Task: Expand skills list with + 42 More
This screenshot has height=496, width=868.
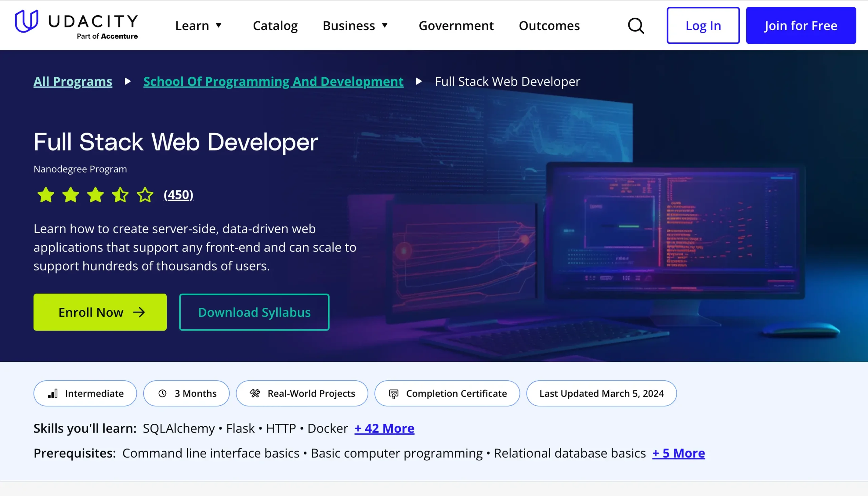Action: point(384,428)
